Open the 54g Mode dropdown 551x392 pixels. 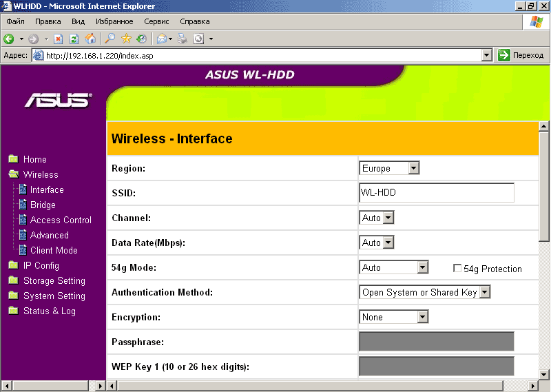tap(393, 267)
